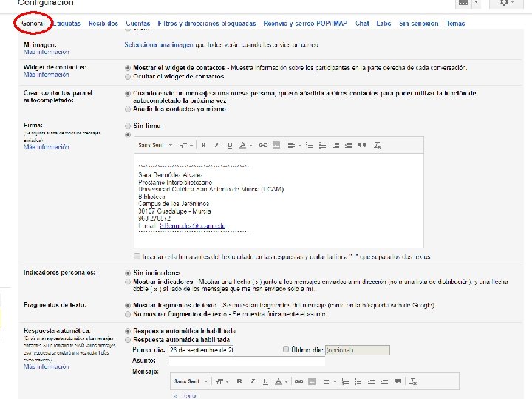This screenshot has height=399, width=532.
Task: Increase indent in signature editor
Action: [349, 146]
